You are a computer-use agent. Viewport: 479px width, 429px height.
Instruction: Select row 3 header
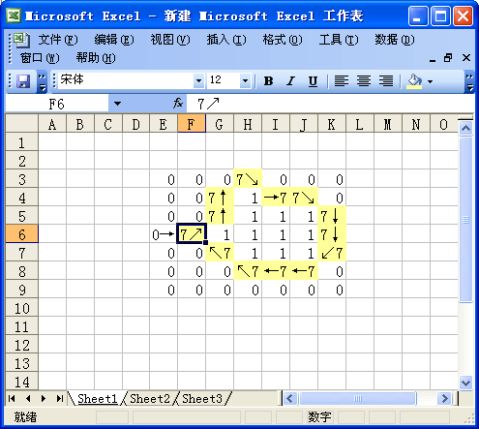click(22, 179)
